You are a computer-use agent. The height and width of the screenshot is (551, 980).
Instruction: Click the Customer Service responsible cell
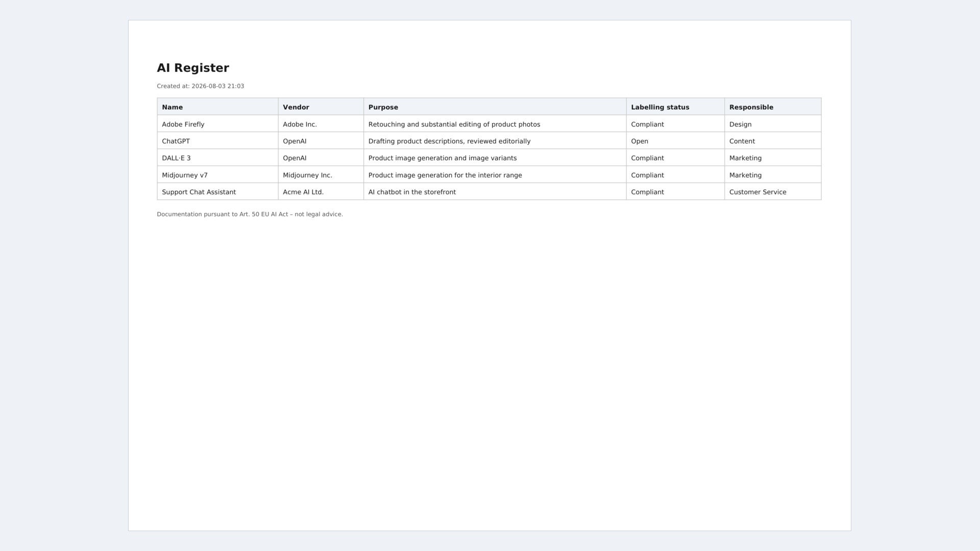click(773, 191)
